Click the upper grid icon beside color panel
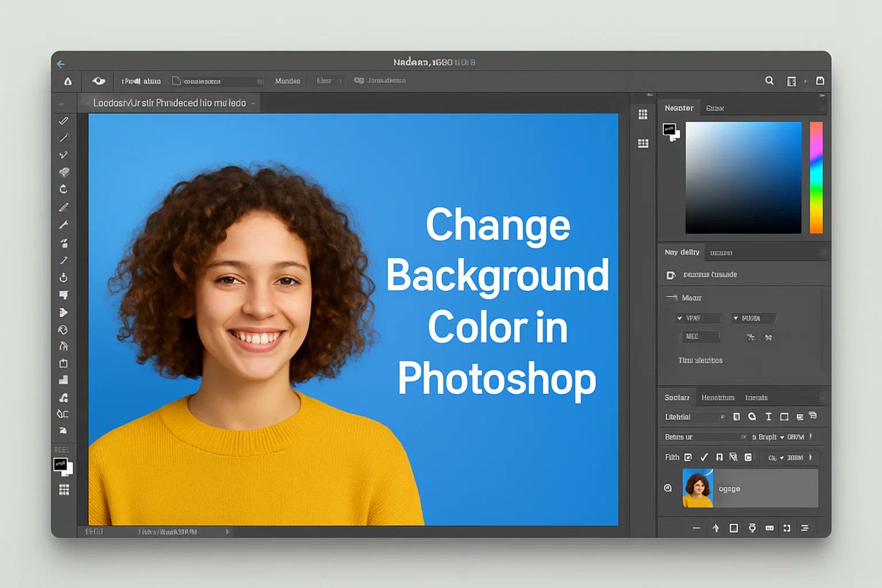Viewport: 882px width, 588px height. click(643, 114)
